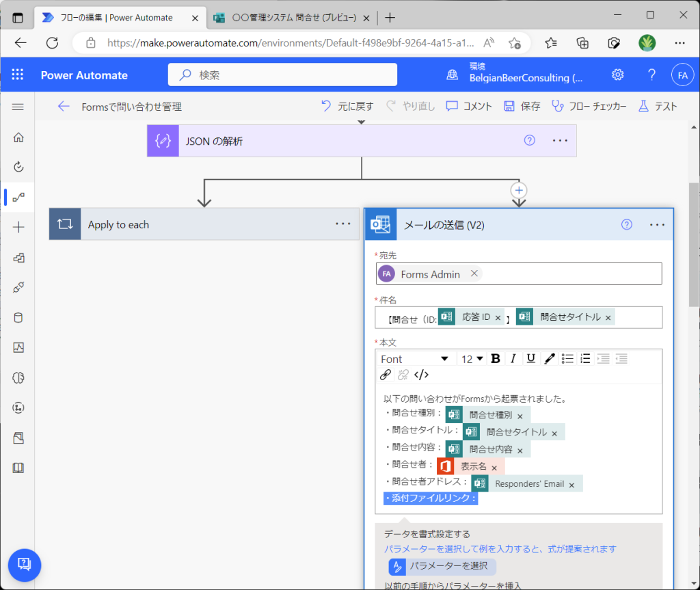Open the settings gear in header
Image resolution: width=700 pixels, height=590 pixels.
(618, 75)
